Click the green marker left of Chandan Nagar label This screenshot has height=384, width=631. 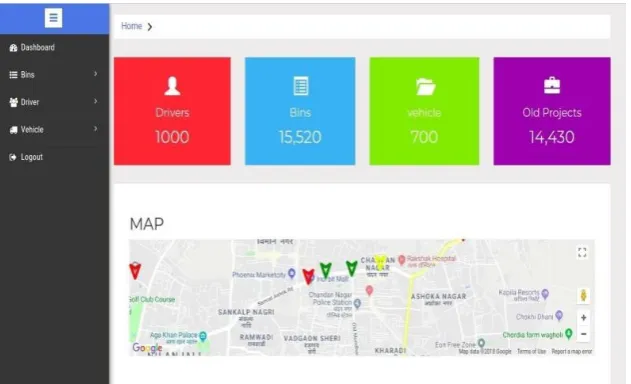coord(352,268)
